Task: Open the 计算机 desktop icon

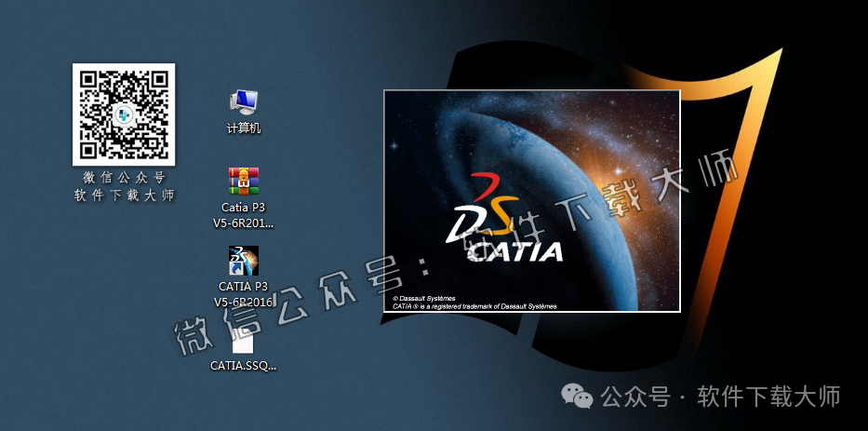Action: [x=244, y=102]
